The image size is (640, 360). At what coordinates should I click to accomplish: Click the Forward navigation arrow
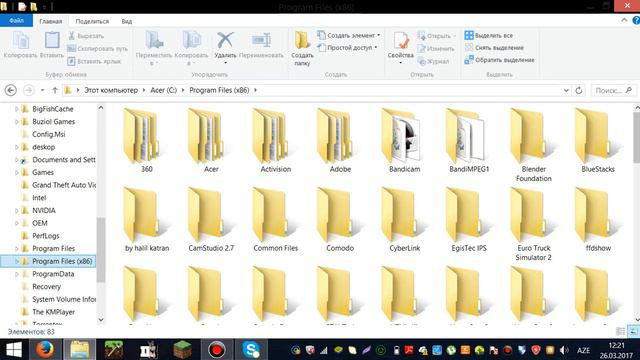[29, 90]
